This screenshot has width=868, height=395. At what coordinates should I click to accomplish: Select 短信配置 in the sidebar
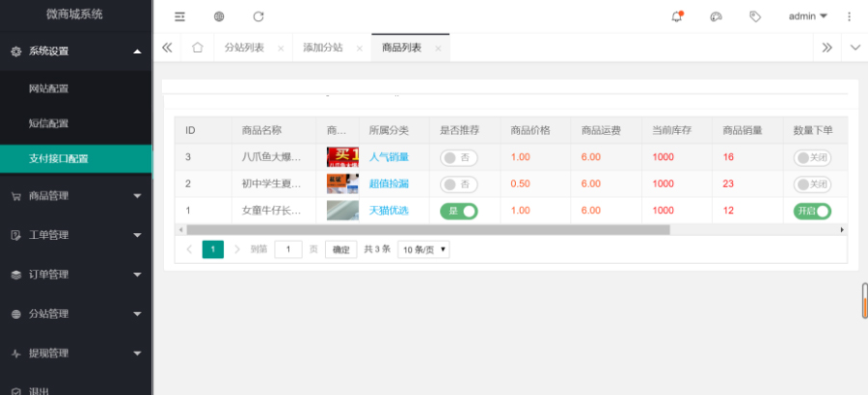[x=49, y=123]
